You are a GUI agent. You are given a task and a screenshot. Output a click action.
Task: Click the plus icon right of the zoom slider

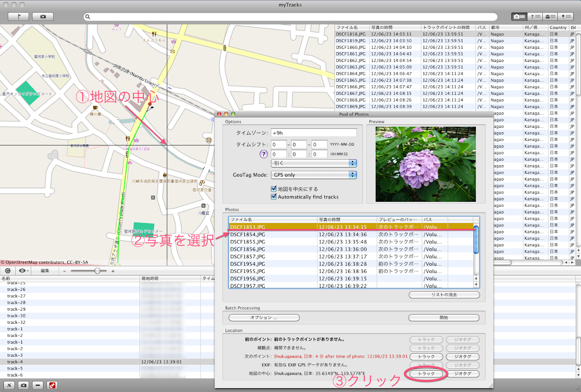point(113,271)
